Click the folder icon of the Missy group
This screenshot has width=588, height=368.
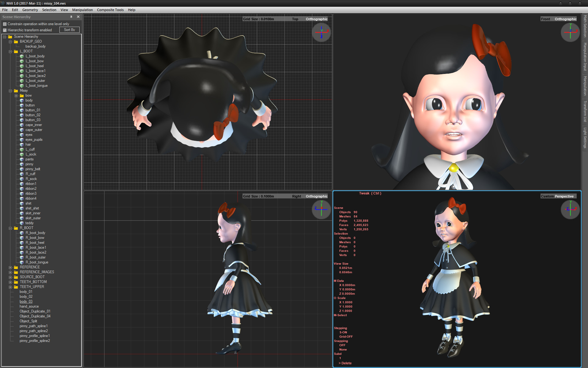(16, 90)
